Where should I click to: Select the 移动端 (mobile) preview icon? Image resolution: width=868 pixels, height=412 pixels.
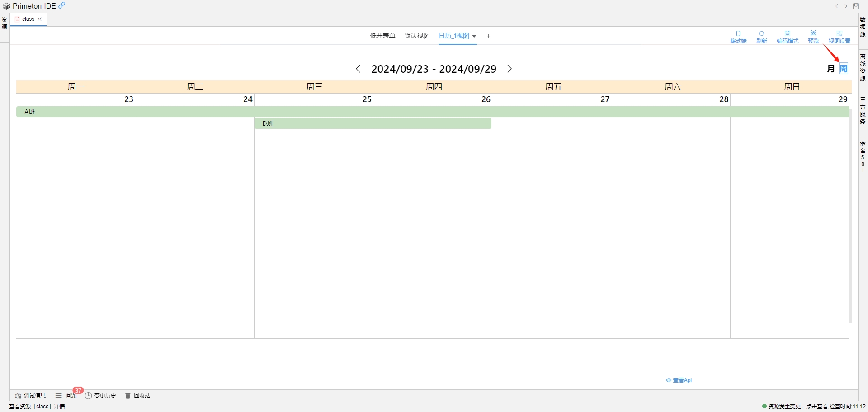tap(738, 36)
